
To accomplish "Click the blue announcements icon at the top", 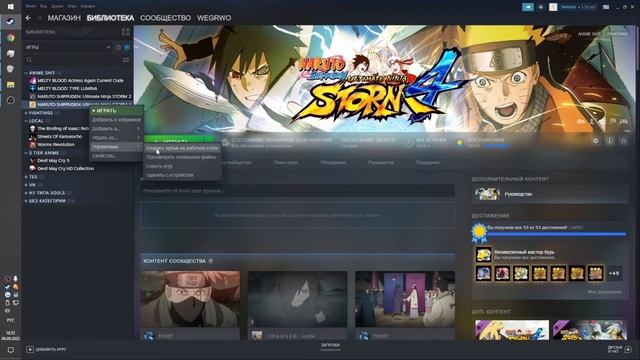I will pyautogui.click(x=528, y=7).
